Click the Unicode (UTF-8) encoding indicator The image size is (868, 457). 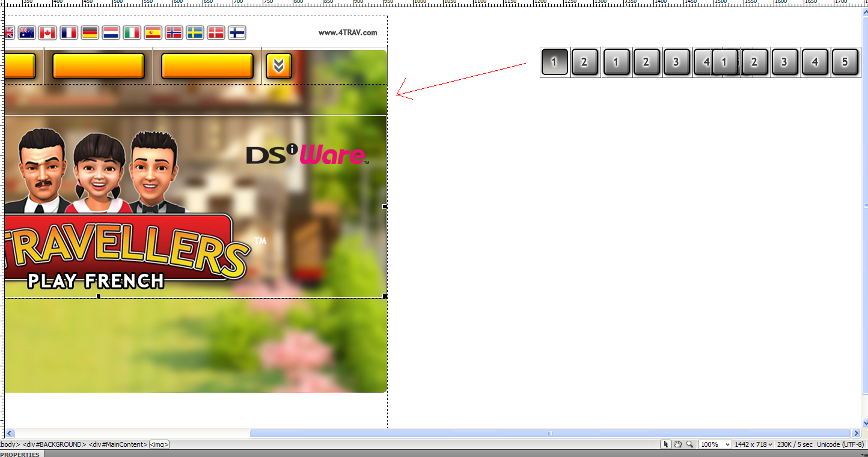click(x=840, y=444)
